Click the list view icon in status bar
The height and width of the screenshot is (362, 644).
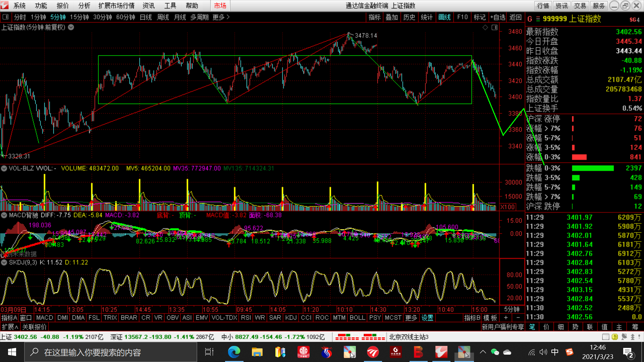[605, 337]
